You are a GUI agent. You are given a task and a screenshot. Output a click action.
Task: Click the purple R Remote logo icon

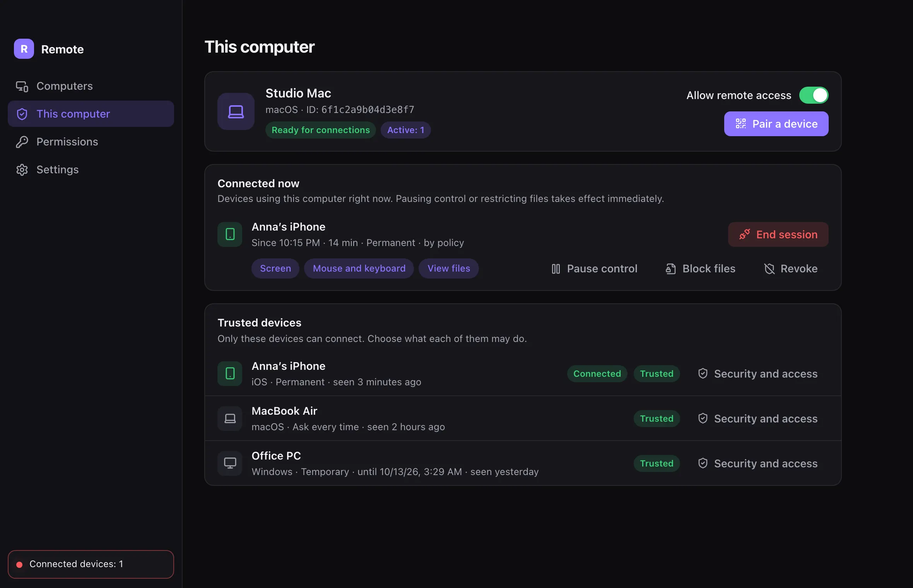pos(24,49)
